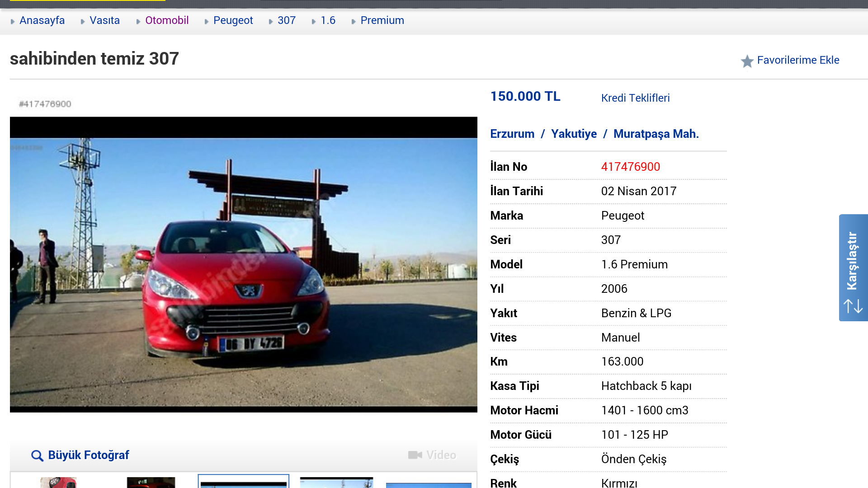This screenshot has width=868, height=488.
Task: Click the '101 - 125 HP' value
Action: (634, 435)
